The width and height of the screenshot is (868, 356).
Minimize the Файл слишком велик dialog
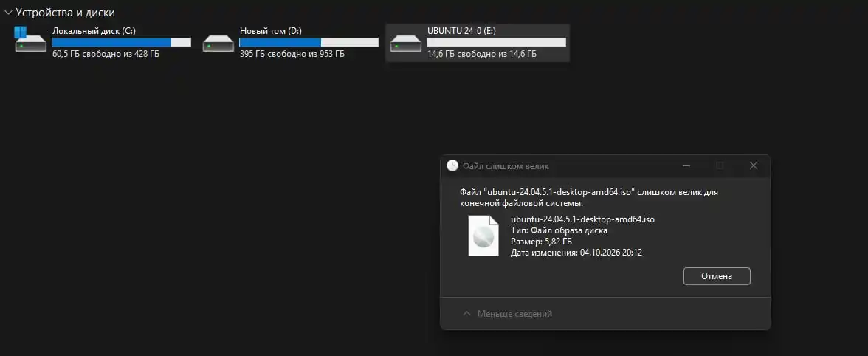[686, 165]
